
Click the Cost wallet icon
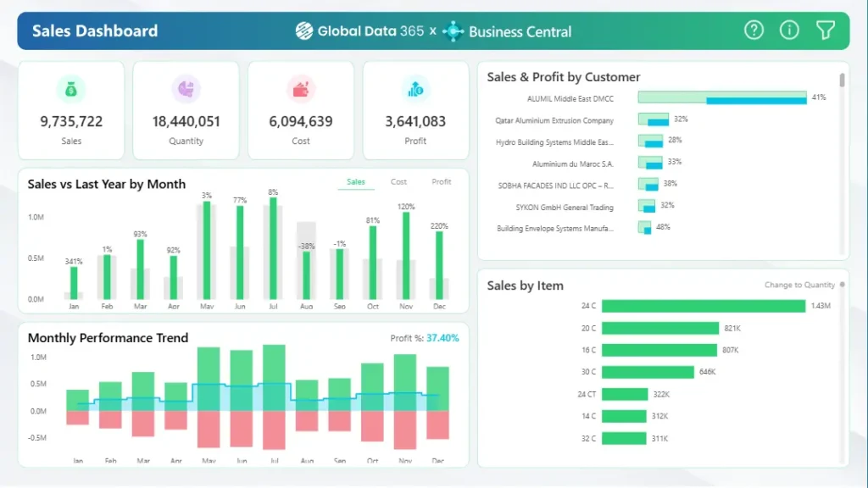click(x=301, y=89)
